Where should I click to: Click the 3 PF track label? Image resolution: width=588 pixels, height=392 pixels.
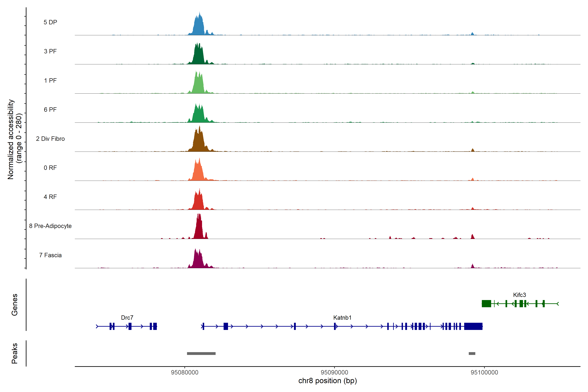pyautogui.click(x=50, y=51)
